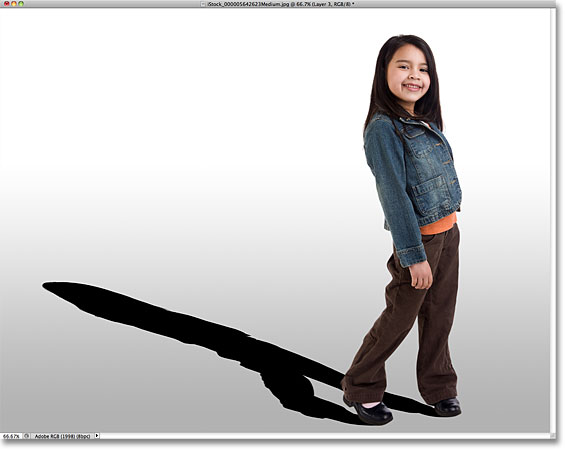The image size is (565, 450).
Task: Click the status bar icon beside the zoom field
Action: pyautogui.click(x=26, y=436)
